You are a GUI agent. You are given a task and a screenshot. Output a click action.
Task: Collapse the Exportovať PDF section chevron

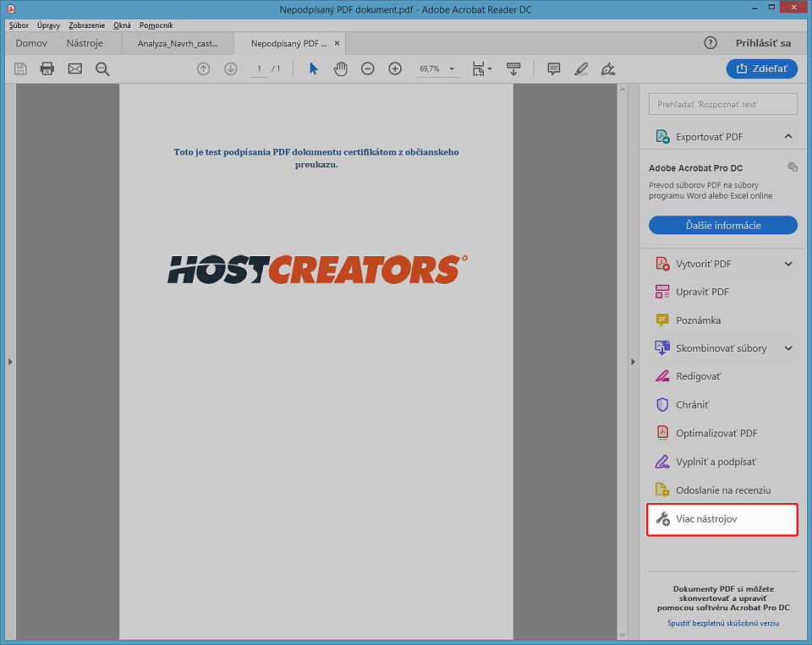788,137
